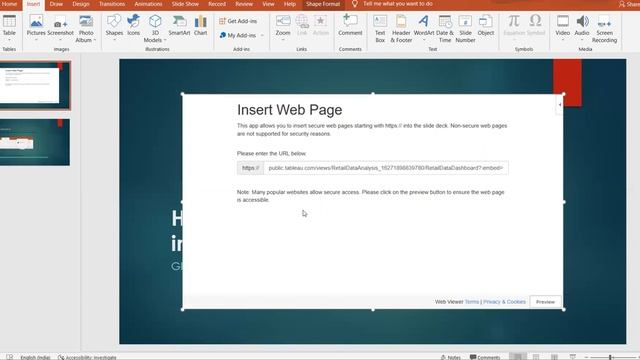Open the Privacy & Cookies link

pos(504,302)
